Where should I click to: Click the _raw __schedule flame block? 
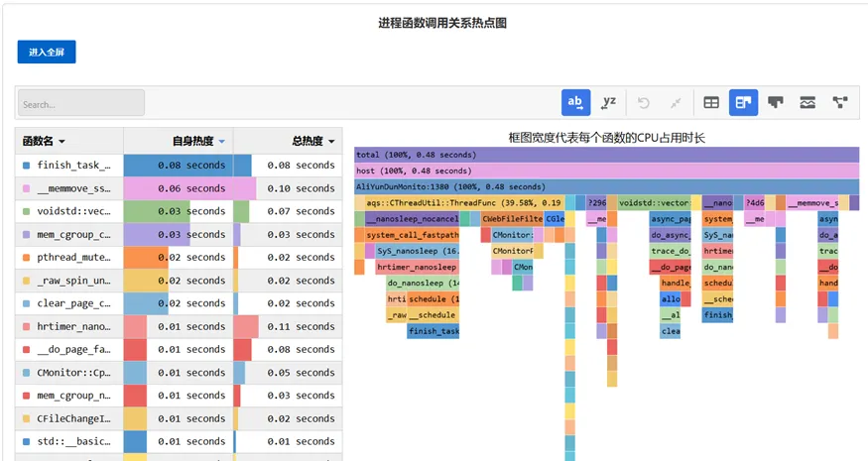coord(423,315)
